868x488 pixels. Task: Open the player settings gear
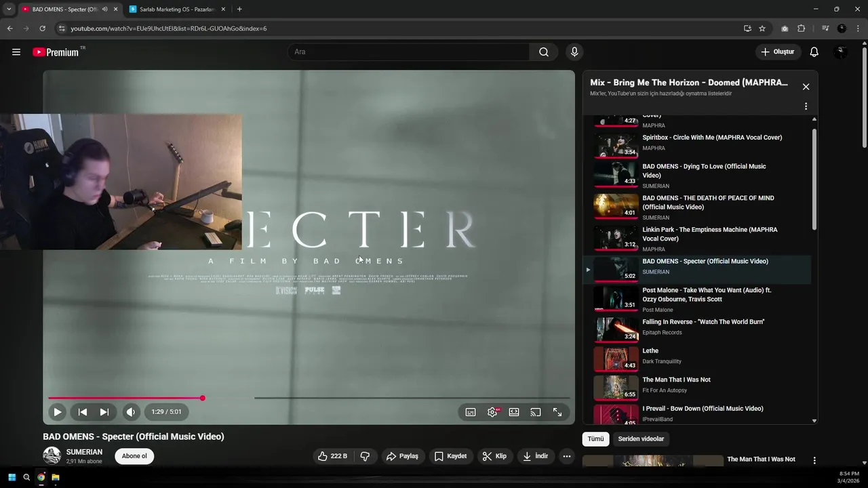pos(492,412)
